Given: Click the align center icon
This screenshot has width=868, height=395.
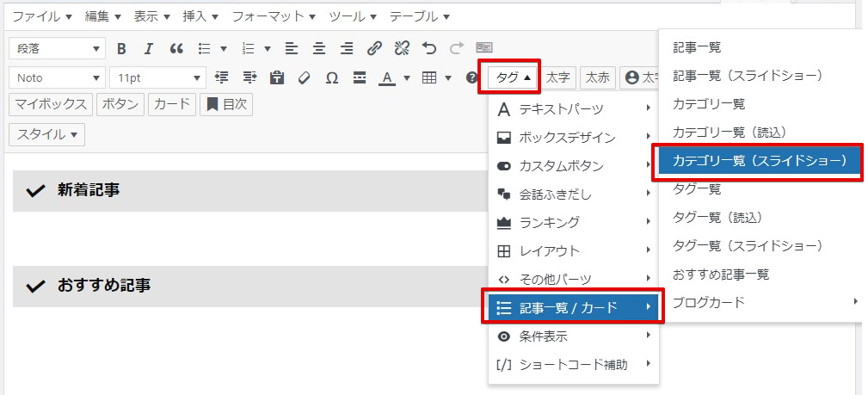Looking at the screenshot, I should [x=319, y=49].
